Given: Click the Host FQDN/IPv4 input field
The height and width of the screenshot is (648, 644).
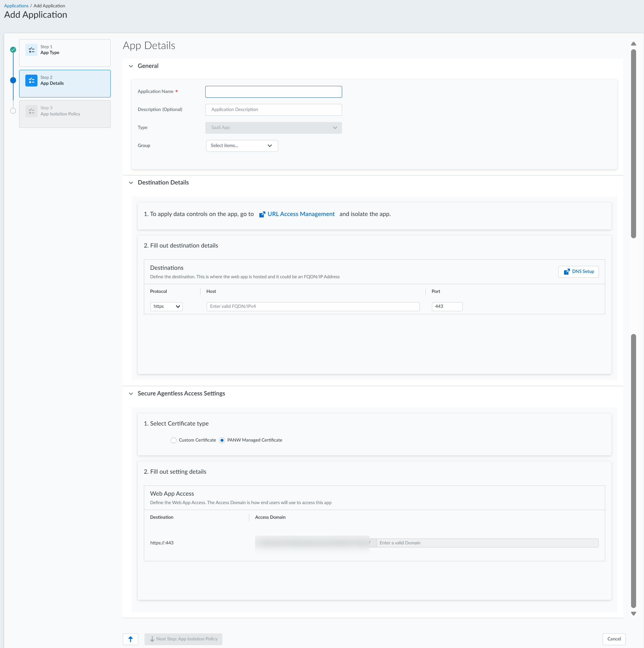Looking at the screenshot, I should coord(313,307).
